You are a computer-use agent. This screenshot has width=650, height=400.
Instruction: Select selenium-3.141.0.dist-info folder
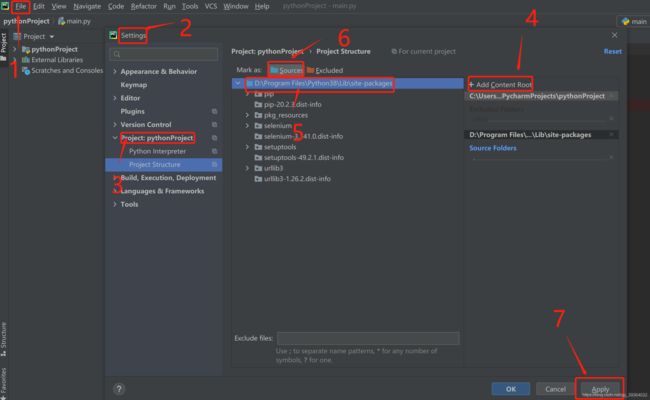click(303, 136)
